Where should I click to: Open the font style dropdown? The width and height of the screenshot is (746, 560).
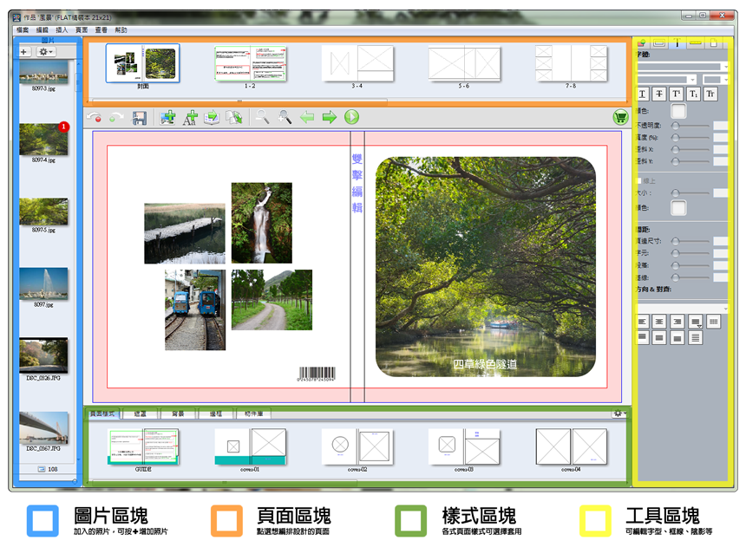pos(666,80)
